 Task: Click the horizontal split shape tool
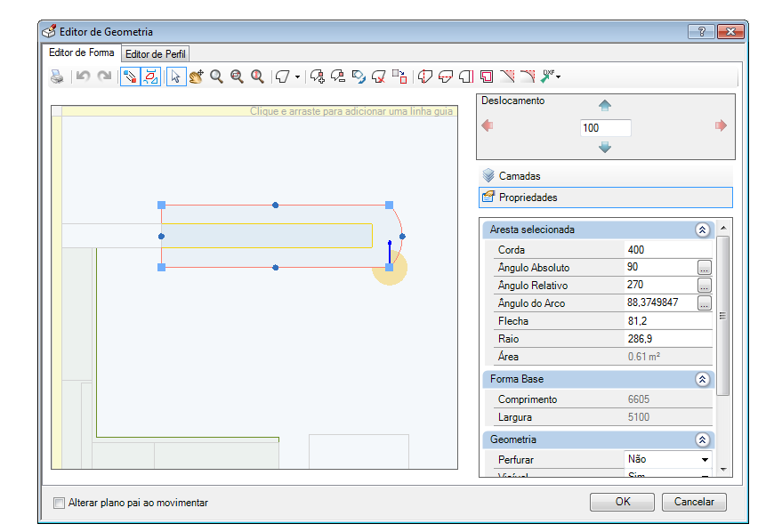pos(446,77)
